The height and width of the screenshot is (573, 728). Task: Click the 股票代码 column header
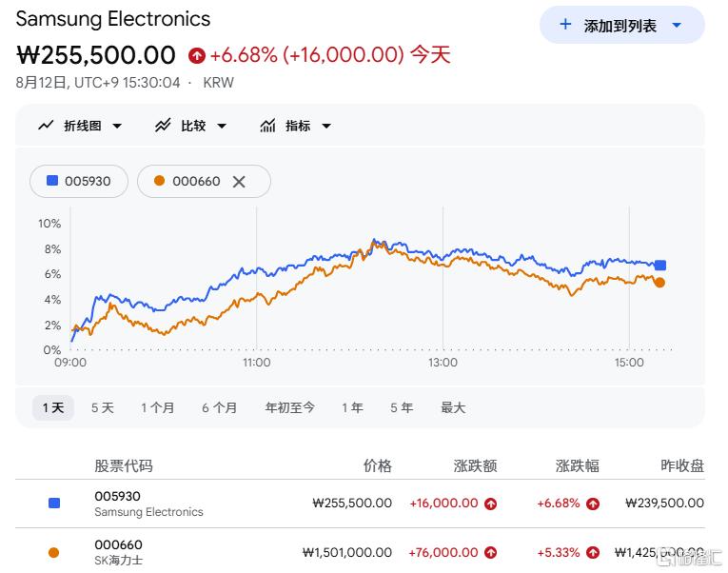[124, 465]
